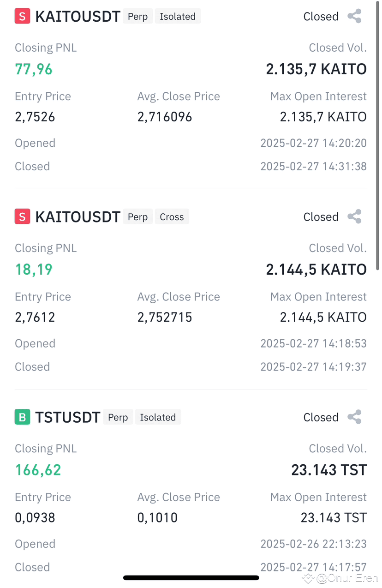
Task: Tap Closed Vol. 2.144,5 KAITO value
Action: tap(316, 270)
